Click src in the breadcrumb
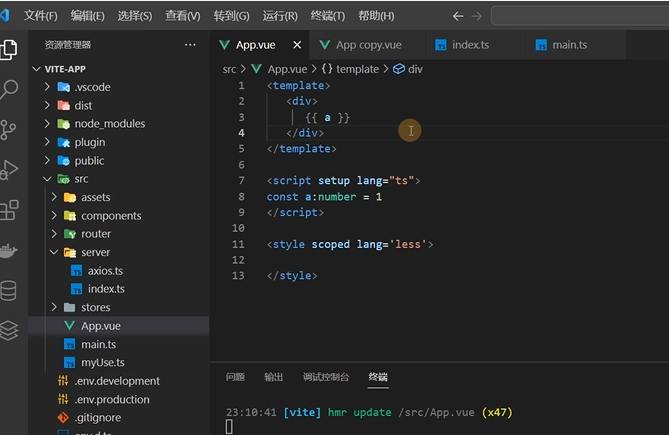 pos(229,69)
